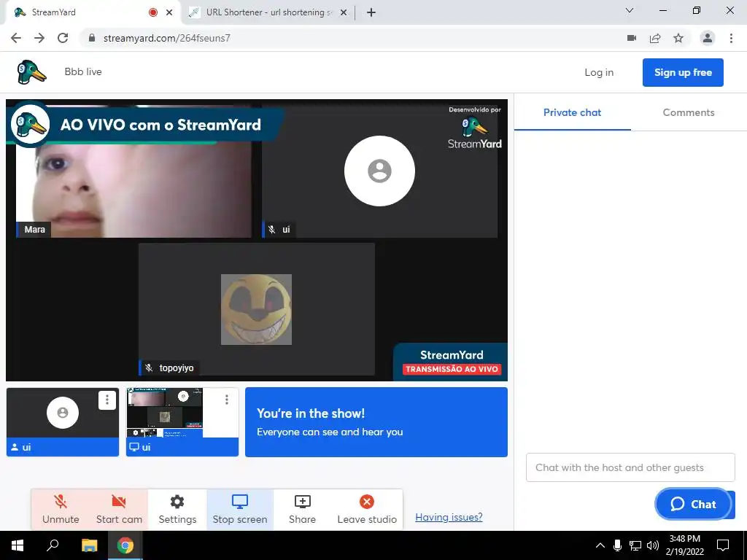Bookmark this page with star icon
Image resolution: width=747 pixels, height=560 pixels.
(x=678, y=38)
